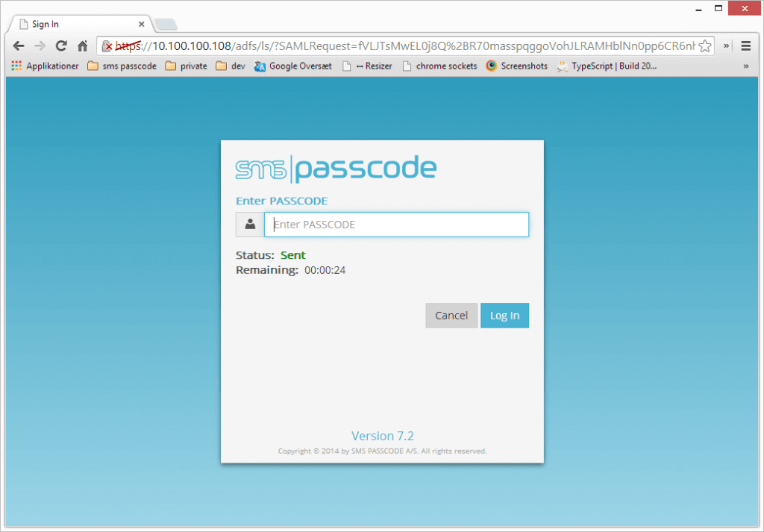
Task: Click the SMS PASSCODE logo
Action: [336, 167]
